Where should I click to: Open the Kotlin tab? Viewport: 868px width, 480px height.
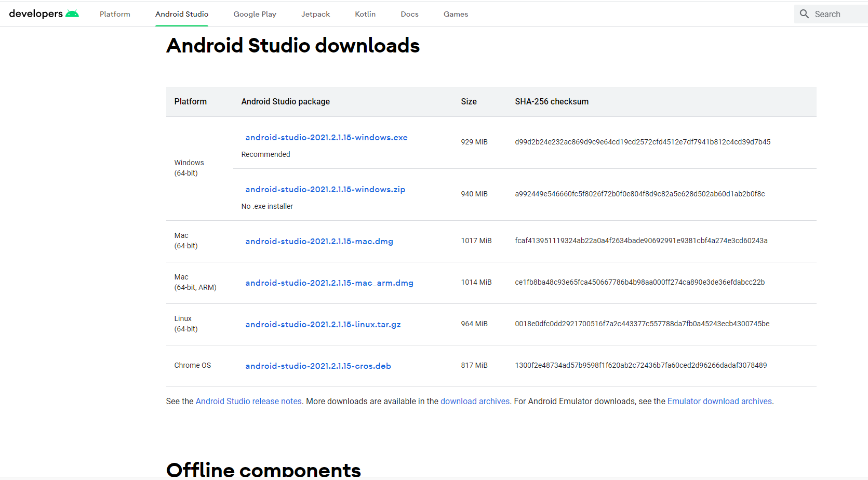[365, 14]
